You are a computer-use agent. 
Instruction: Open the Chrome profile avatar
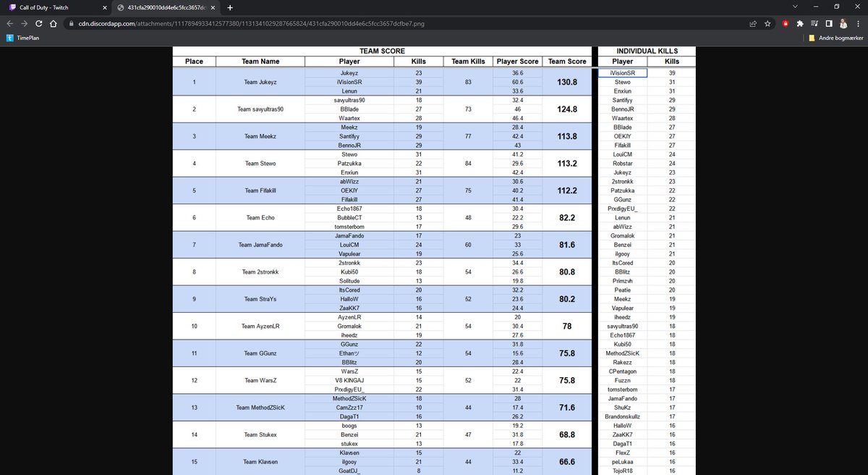[843, 23]
